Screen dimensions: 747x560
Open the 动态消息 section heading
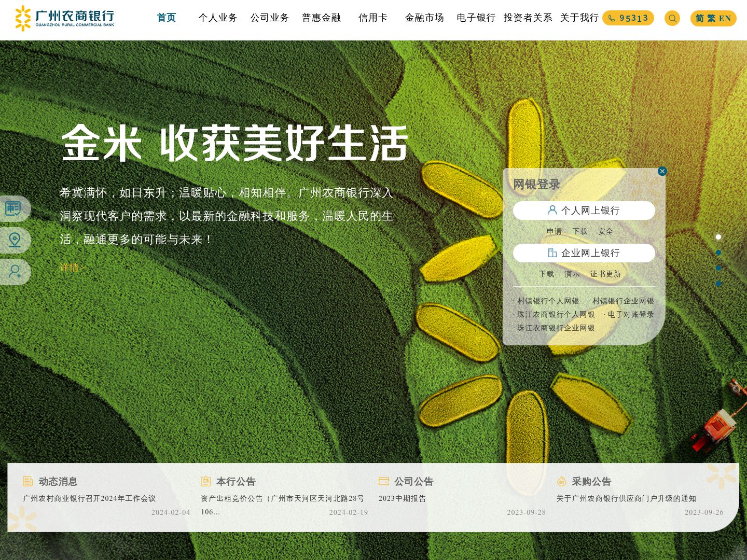58,482
